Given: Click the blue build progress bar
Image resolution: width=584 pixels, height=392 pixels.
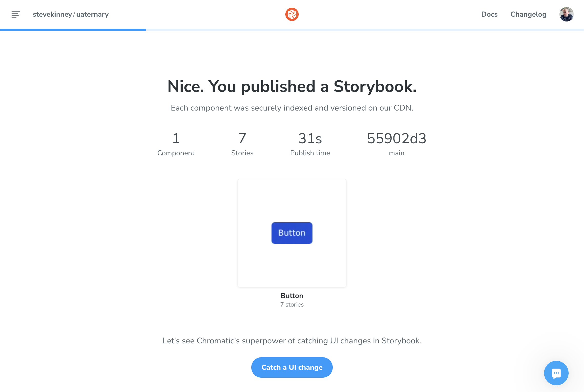Looking at the screenshot, I should click(73, 30).
